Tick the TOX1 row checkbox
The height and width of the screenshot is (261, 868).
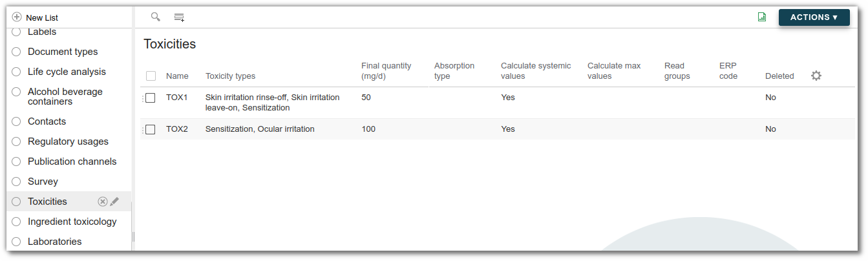[151, 98]
